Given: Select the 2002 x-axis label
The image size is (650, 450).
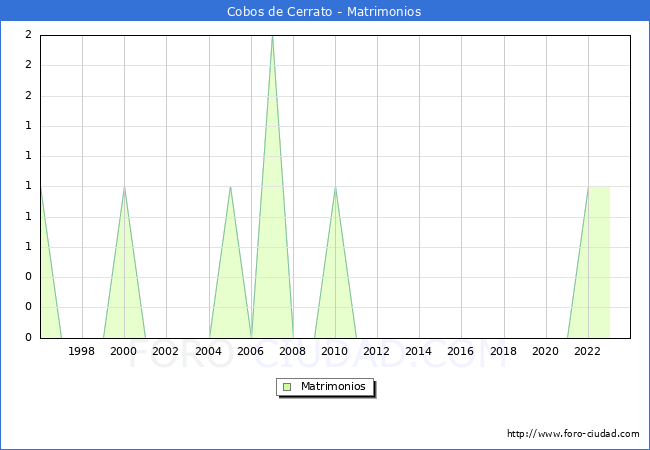Looking at the screenshot, I should click(166, 351).
